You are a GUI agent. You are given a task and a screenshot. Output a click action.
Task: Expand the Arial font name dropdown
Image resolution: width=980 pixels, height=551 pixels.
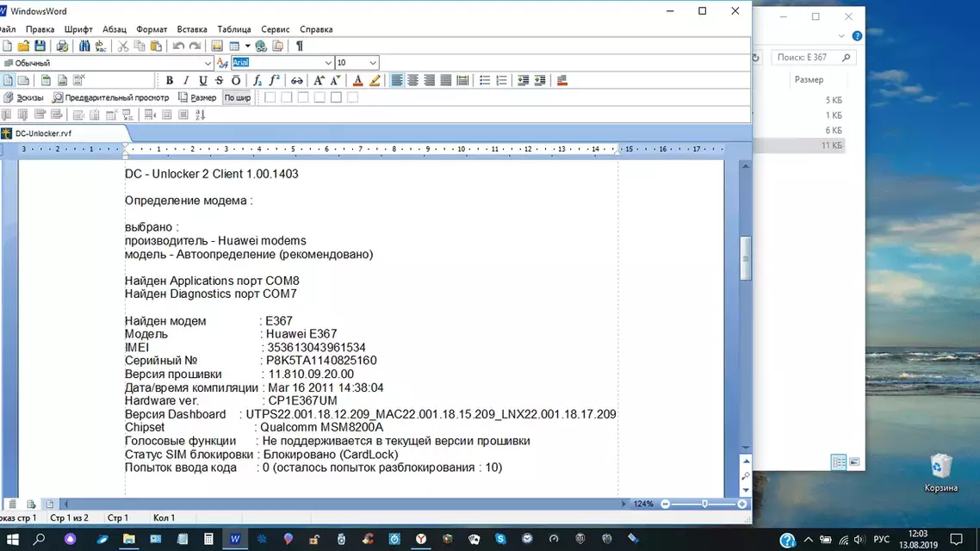tap(328, 63)
